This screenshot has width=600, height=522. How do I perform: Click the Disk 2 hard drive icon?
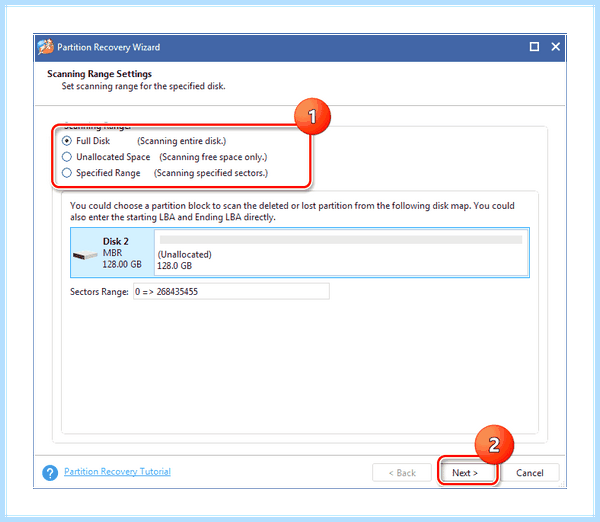click(85, 254)
